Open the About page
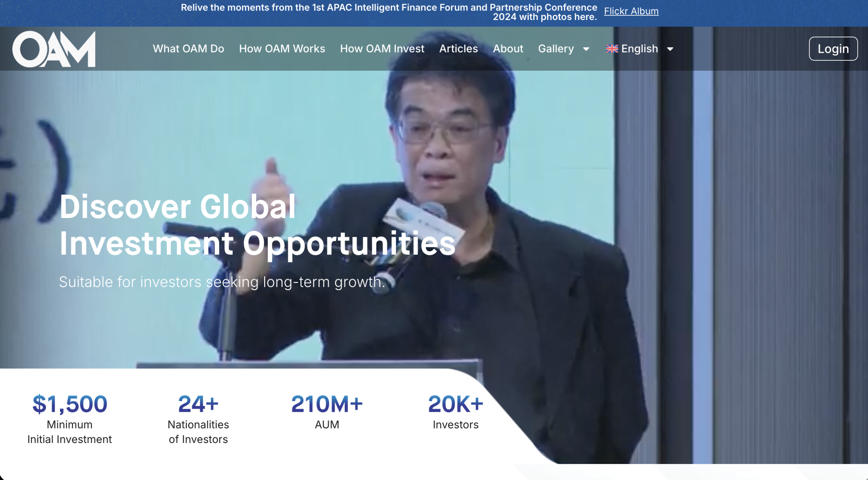This screenshot has height=480, width=868. point(508,49)
